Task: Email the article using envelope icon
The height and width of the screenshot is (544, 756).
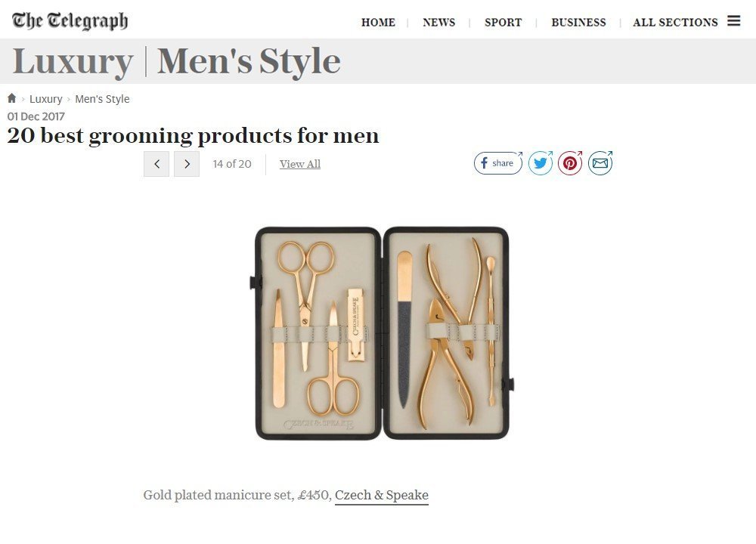Action: [x=600, y=163]
